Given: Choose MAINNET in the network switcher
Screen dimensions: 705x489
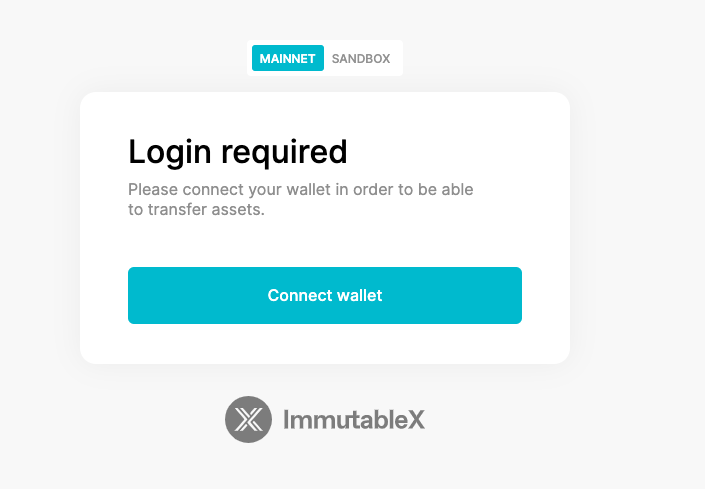Looking at the screenshot, I should 288,58.
